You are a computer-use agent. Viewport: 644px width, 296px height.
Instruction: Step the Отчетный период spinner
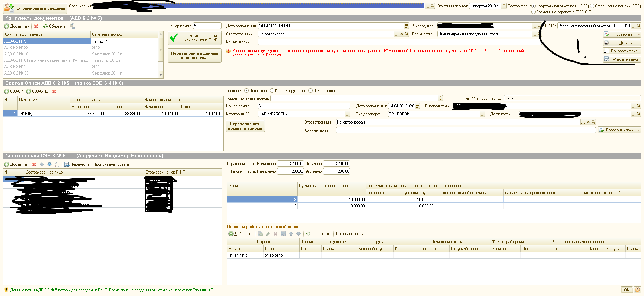504,6
